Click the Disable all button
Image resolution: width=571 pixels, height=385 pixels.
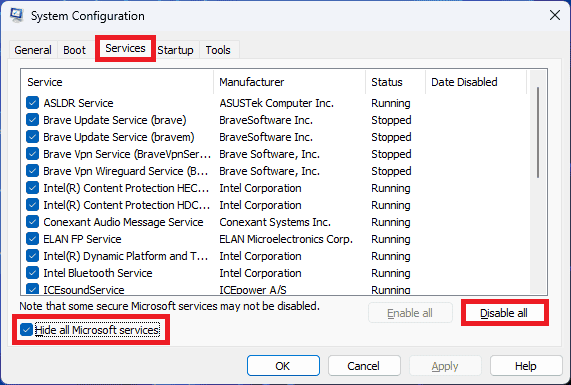pyautogui.click(x=504, y=313)
